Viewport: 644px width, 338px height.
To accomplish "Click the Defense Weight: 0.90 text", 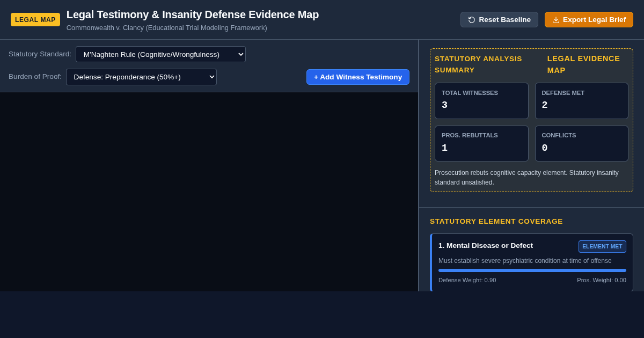I will coord(467,280).
